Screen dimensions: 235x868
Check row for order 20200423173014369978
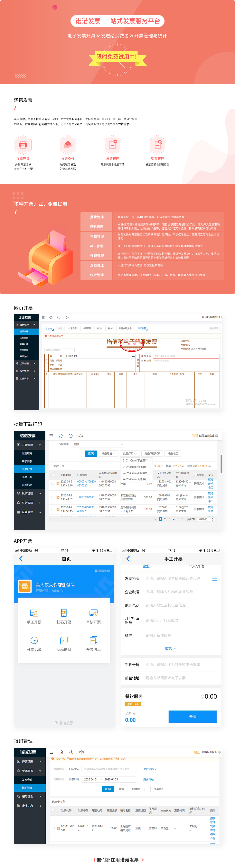point(53,509)
